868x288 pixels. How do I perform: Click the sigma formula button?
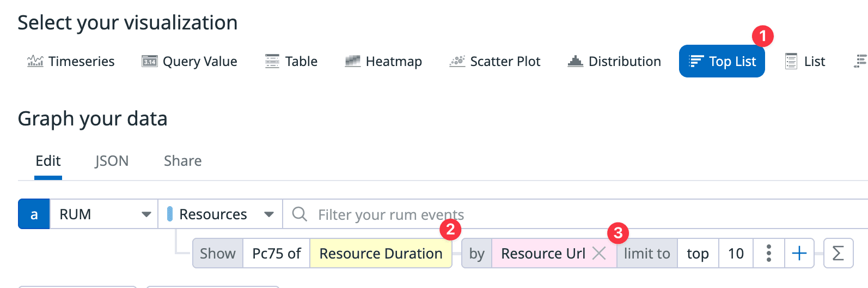pos(838,253)
